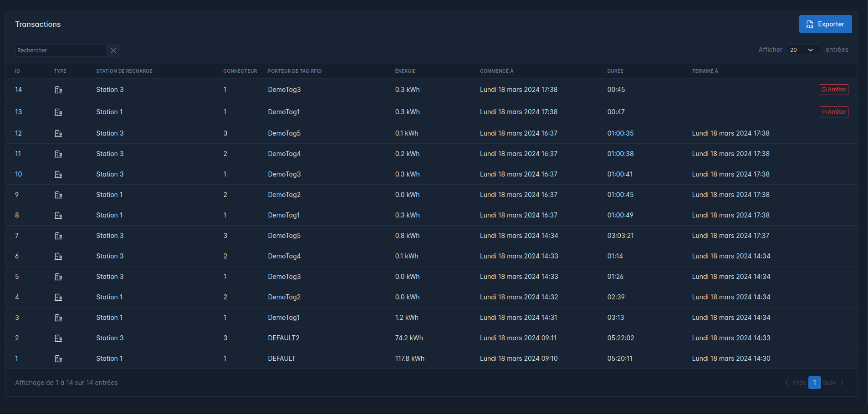Screen dimensions: 868x414
Task: Click the type icon for transaction 2
Action: 58,338
